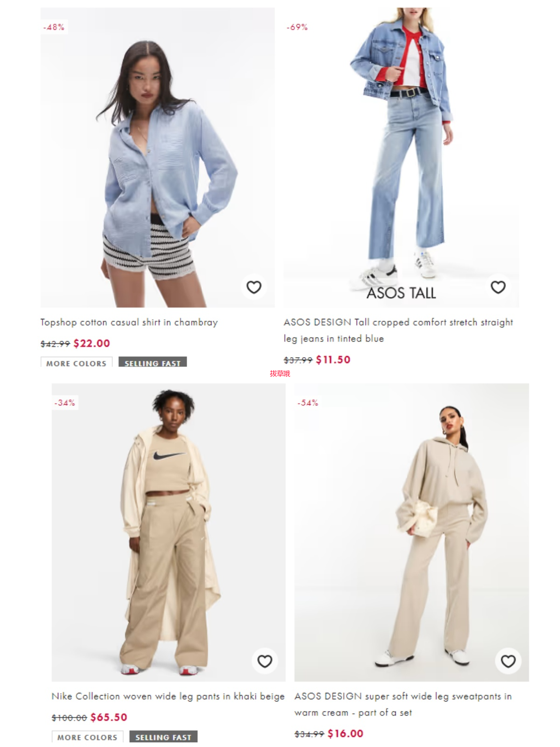
Task: Click the $11.50 sale price
Action: (333, 360)
